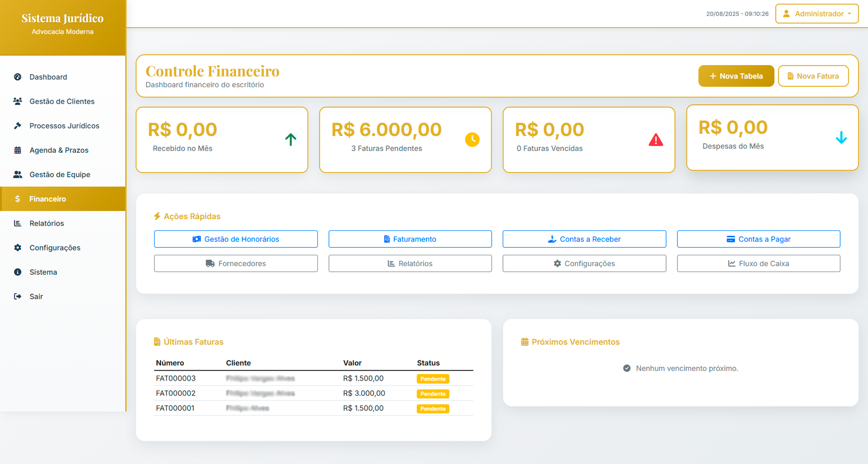Open the Administrador dropdown caret

click(850, 14)
